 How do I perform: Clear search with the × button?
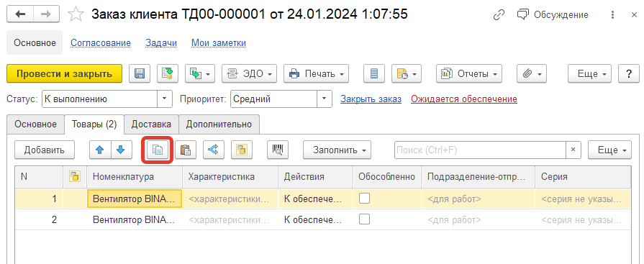coord(573,150)
